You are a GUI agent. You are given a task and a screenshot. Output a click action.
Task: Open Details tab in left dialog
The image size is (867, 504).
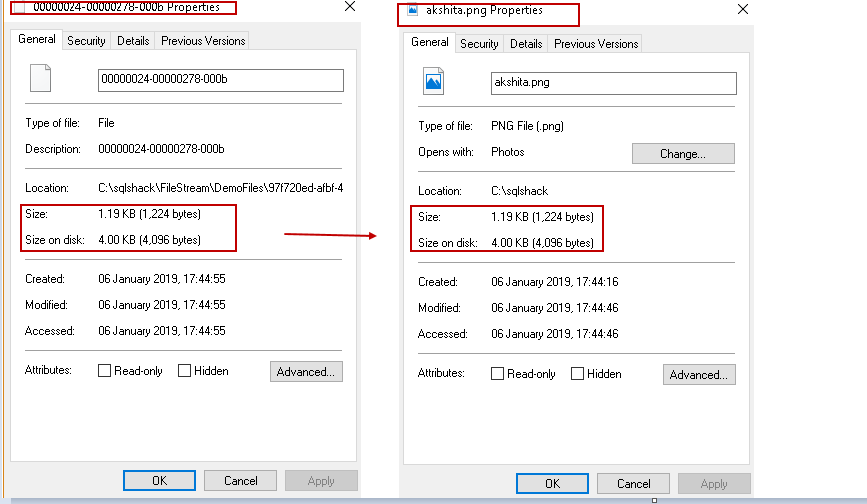coord(133,41)
